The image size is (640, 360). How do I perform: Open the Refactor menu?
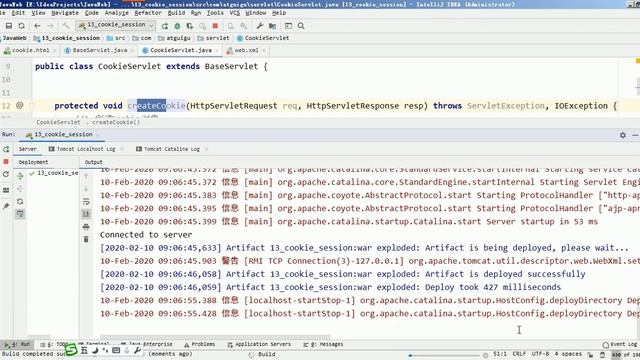(148, 13)
